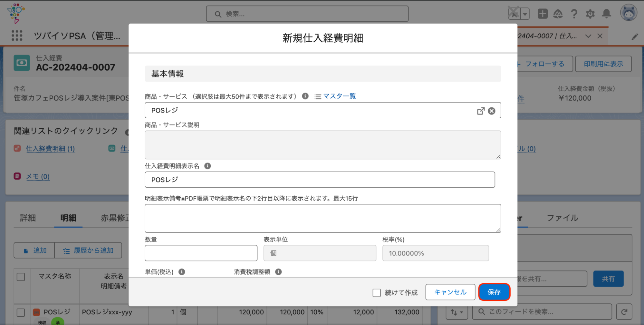Screen dimensions: 644x325
Task: Toggle the POSレジ row checkbox
Action: point(21,312)
